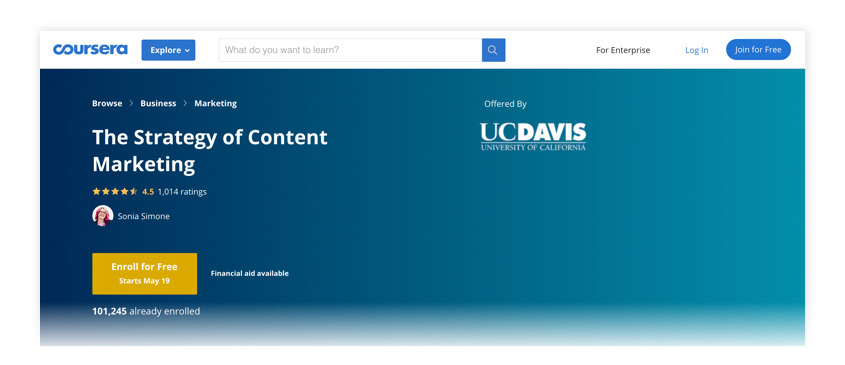Open instructor Sonia Simone's name link

tap(144, 216)
